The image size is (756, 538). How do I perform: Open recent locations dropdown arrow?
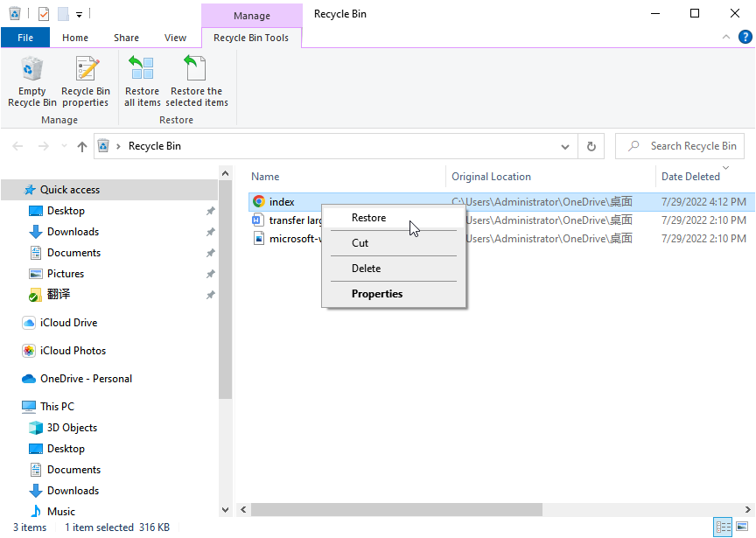64,146
